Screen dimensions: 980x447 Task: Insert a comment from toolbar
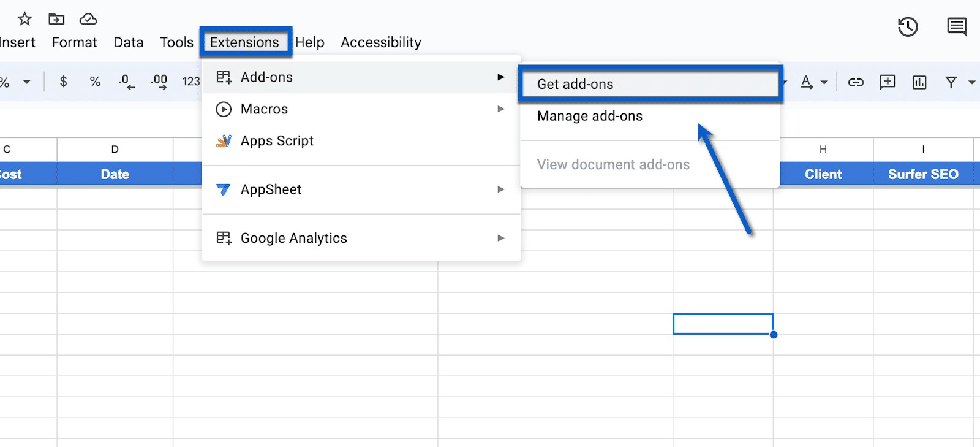[888, 82]
